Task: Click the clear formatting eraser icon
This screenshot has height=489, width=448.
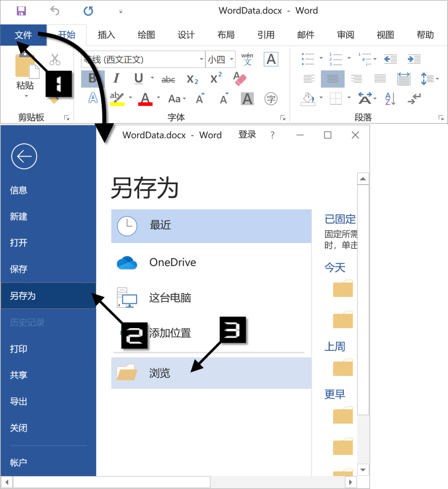Action: pyautogui.click(x=240, y=78)
